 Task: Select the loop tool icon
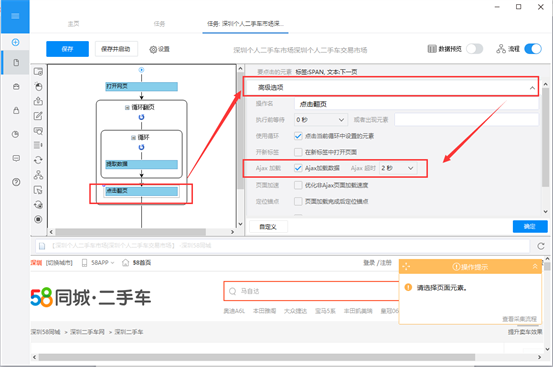click(38, 160)
